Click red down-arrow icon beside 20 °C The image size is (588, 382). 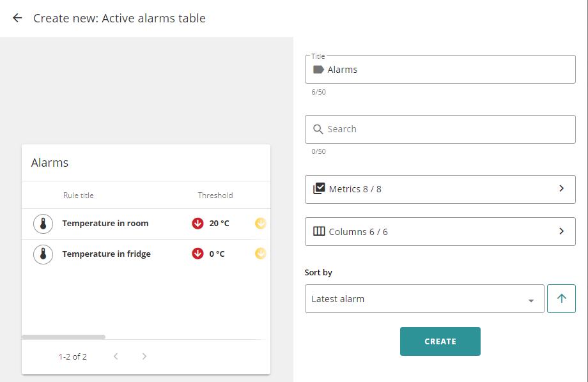tap(197, 223)
